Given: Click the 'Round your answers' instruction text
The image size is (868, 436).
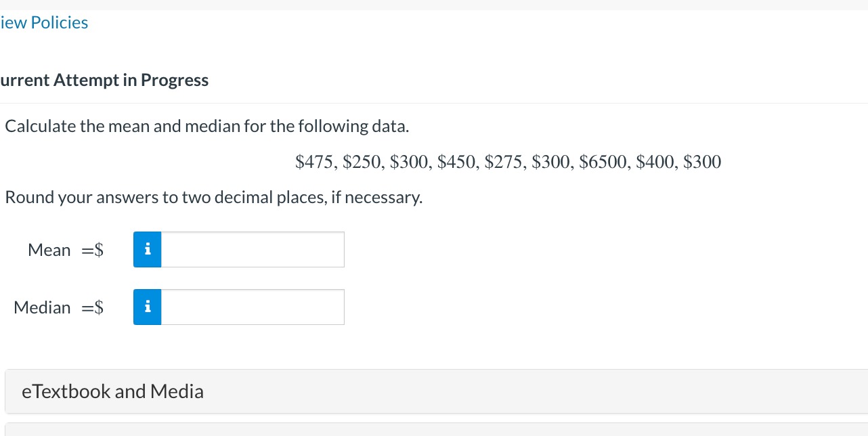Looking at the screenshot, I should (x=214, y=198).
